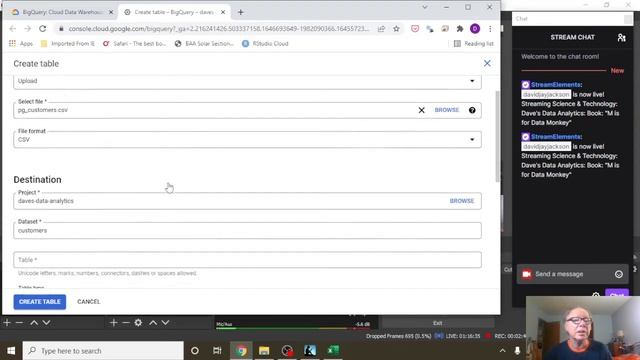Viewport: 640px width, 360px height.
Task: Click the panel vertical scrollbar
Action: point(497,137)
